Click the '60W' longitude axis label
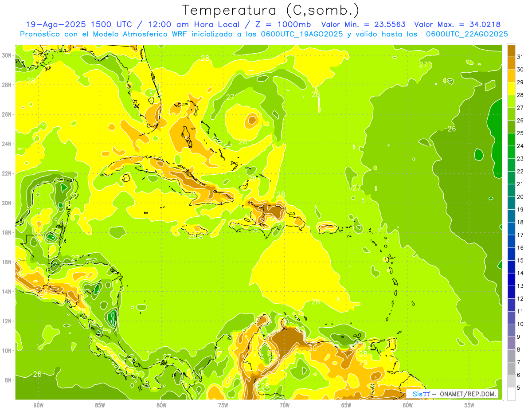The width and height of the screenshot is (532, 411). pyautogui.click(x=408, y=405)
